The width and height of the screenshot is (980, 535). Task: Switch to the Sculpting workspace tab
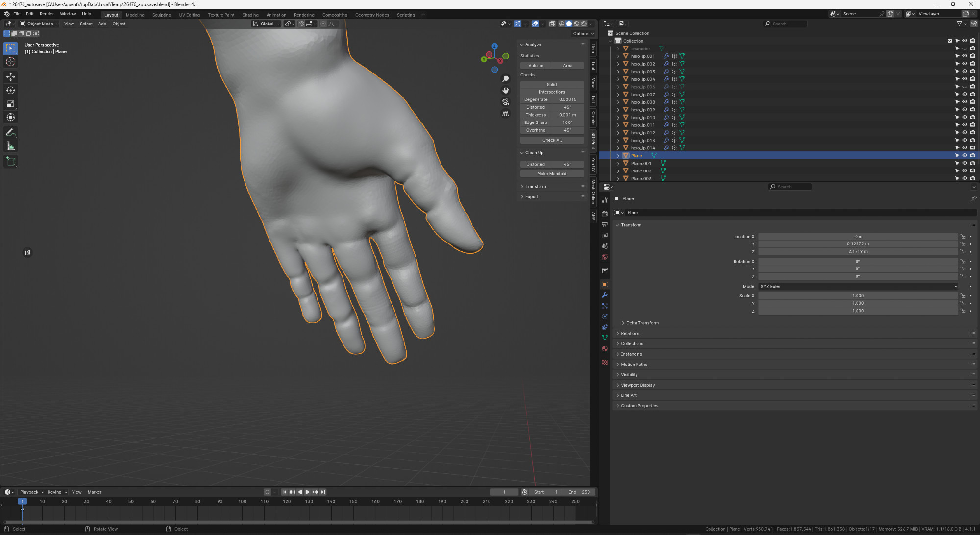tap(162, 15)
